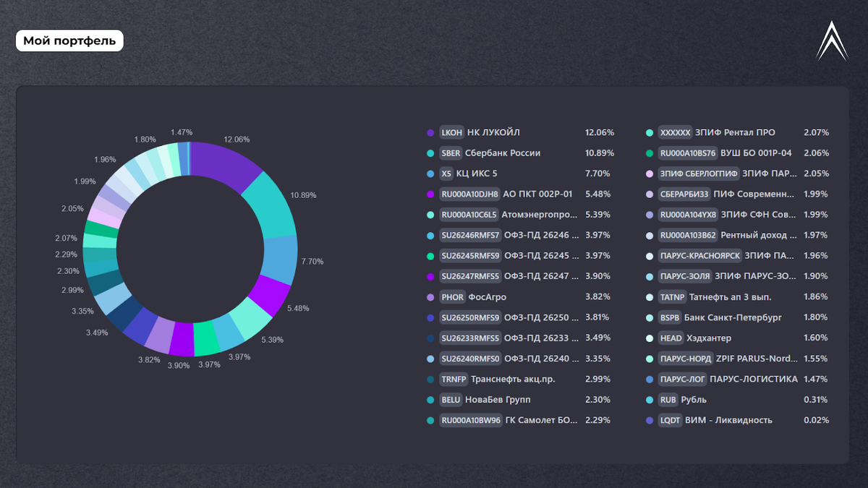
Task: Click the RU000A103B62 ticker badge
Action: [x=688, y=235]
